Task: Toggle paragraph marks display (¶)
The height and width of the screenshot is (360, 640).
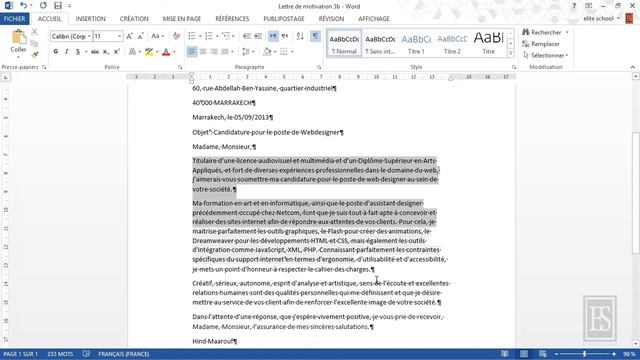Action: (x=316, y=36)
